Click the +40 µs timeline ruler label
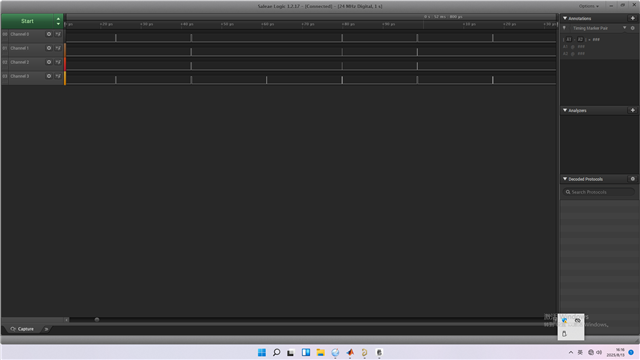640x360 pixels. (x=187, y=24)
